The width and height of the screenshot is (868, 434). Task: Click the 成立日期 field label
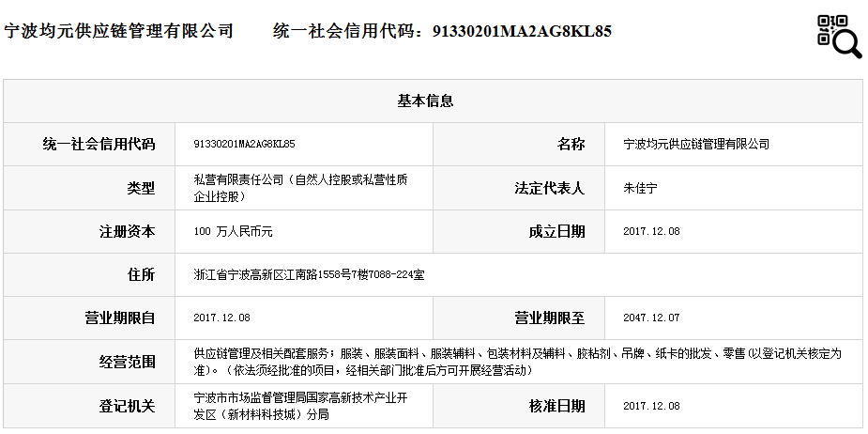[556, 232]
